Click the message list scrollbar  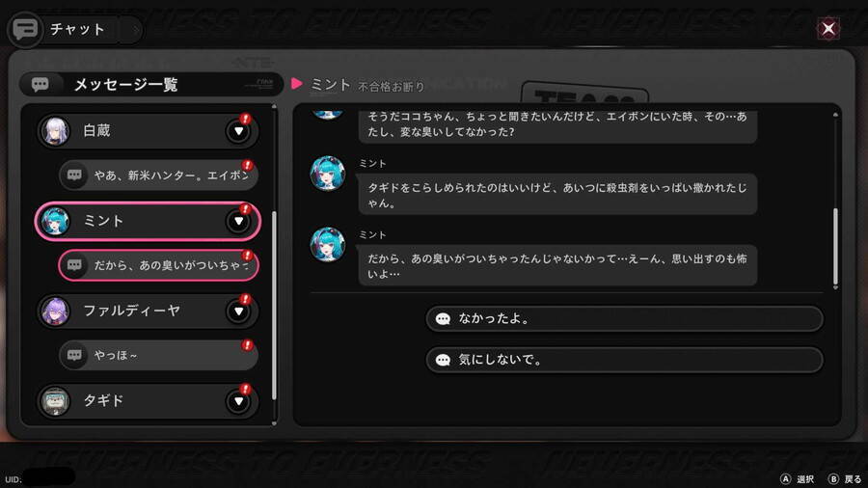[274, 305]
